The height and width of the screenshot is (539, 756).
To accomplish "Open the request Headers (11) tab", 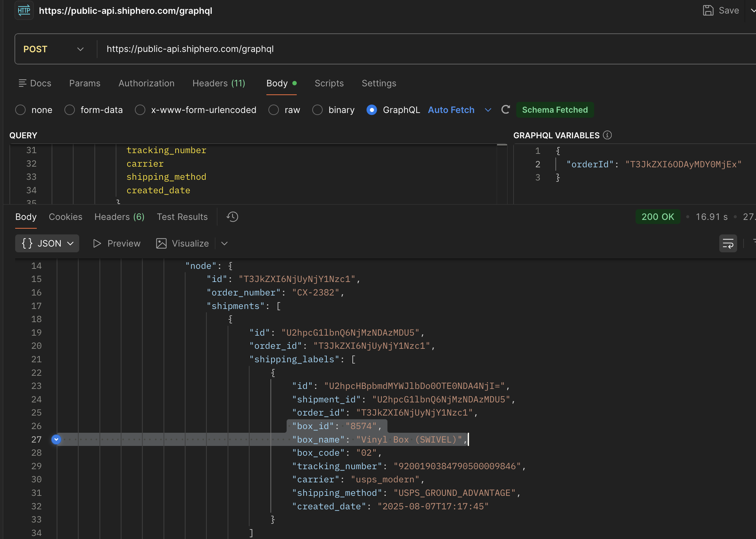I will click(219, 83).
